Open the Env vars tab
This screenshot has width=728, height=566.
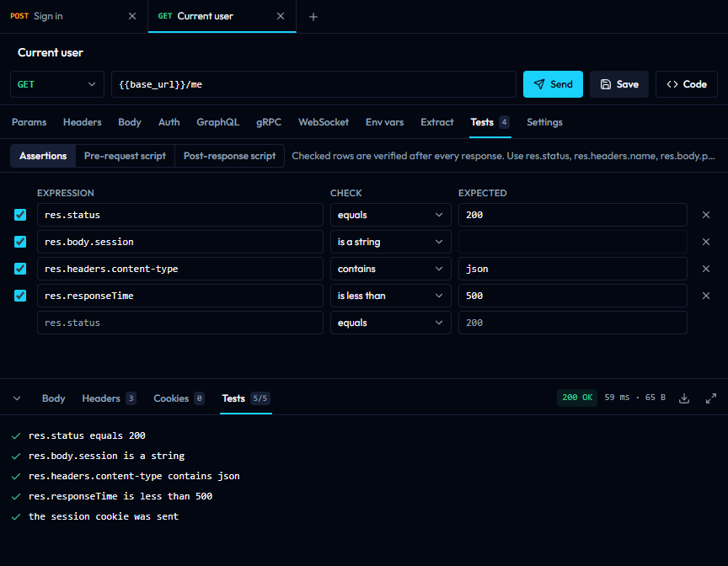pos(384,122)
